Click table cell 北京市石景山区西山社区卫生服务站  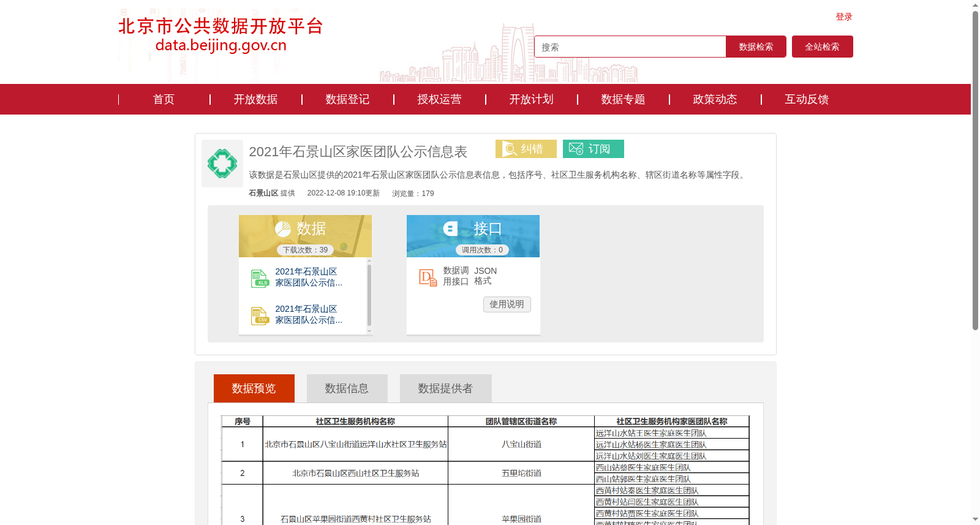pos(356,473)
